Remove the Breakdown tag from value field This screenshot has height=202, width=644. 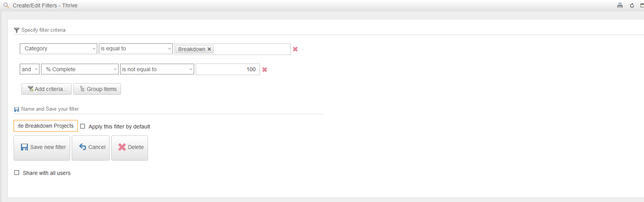coord(209,49)
